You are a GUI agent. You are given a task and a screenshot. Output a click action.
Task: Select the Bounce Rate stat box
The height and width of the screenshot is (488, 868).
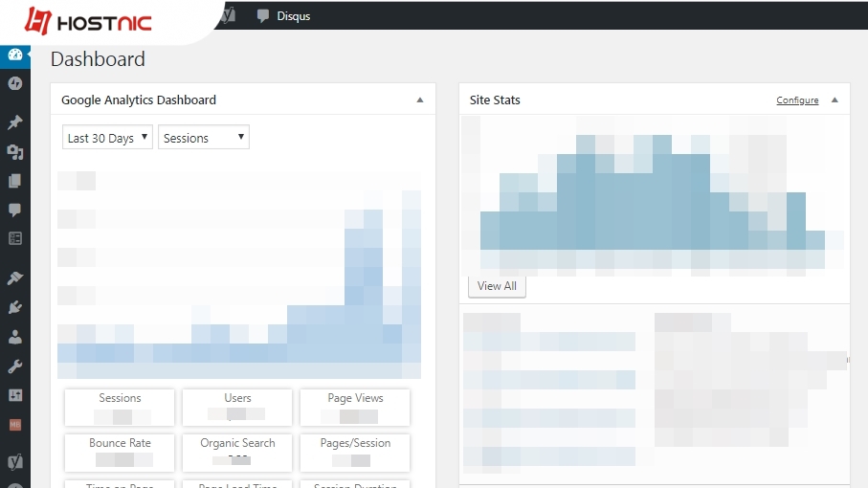click(120, 452)
